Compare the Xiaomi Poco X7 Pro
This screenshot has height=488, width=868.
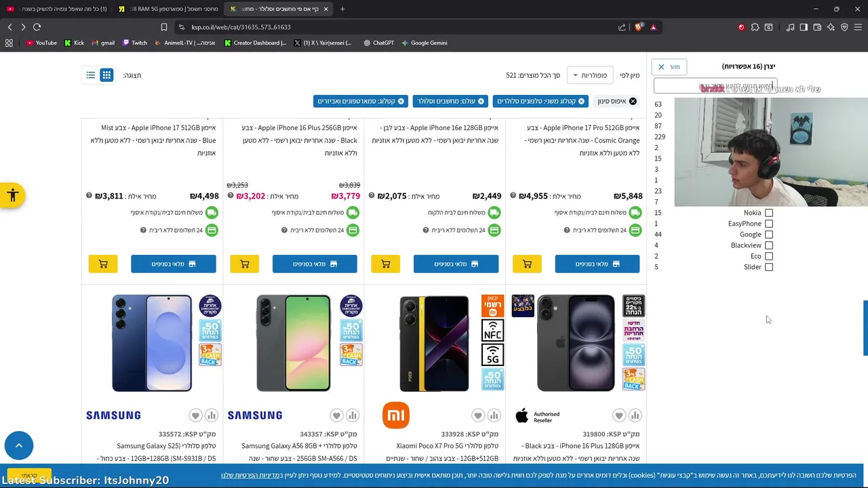tap(494, 415)
